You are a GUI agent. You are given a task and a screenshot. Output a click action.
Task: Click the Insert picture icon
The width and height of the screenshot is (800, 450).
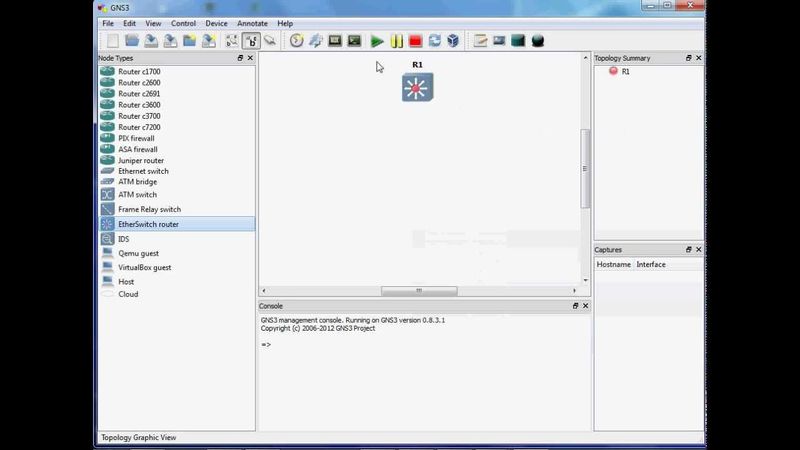499,41
